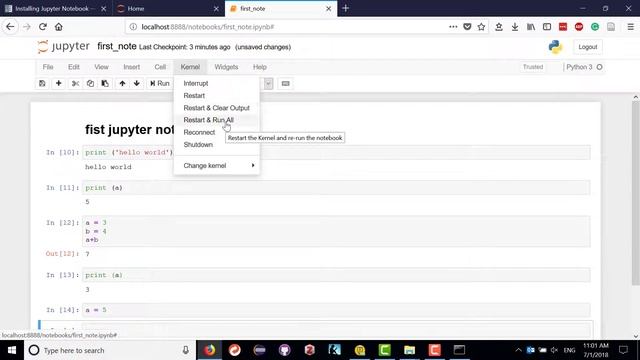Click microphone icon in taskbar search
The width and height of the screenshot is (640, 360).
(186, 350)
